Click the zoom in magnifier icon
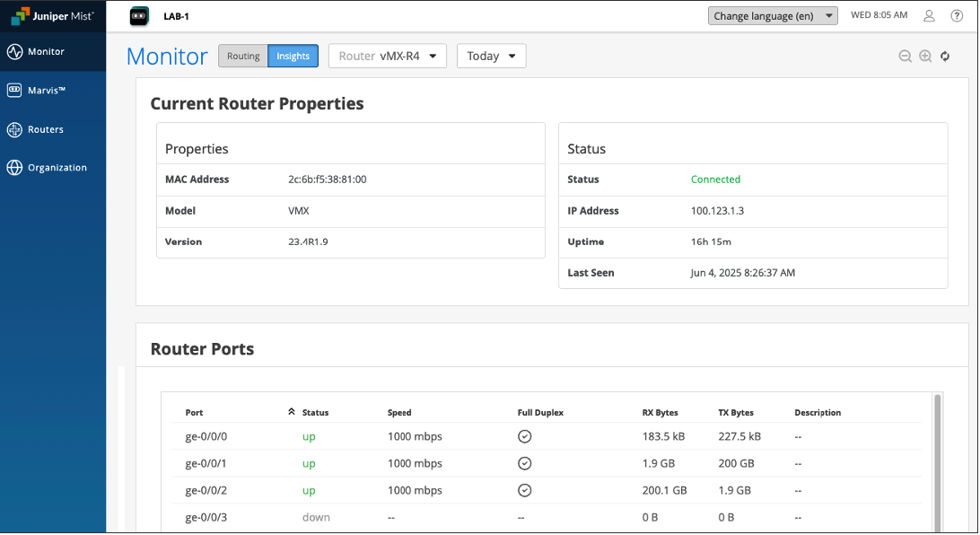Screen dimensions: 980x535 point(925,57)
